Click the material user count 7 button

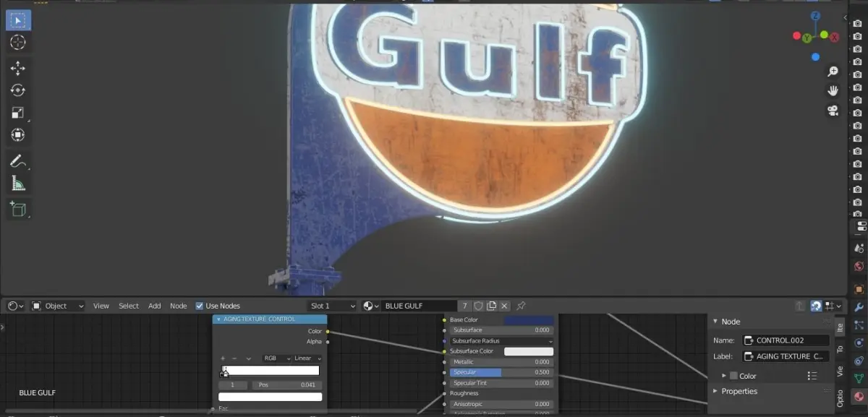pyautogui.click(x=465, y=306)
